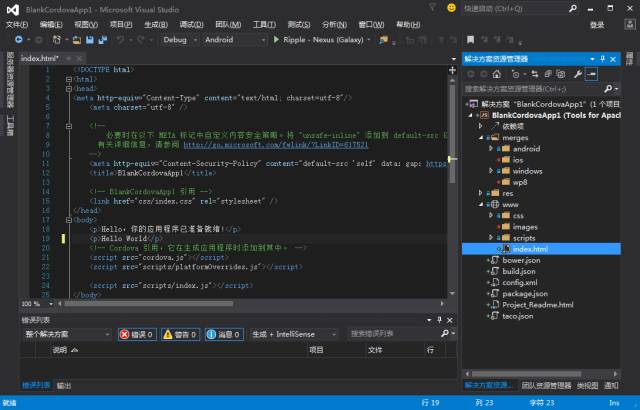Expand the scripts folder
Viewport: 640px width, 410px height.
coord(491,238)
